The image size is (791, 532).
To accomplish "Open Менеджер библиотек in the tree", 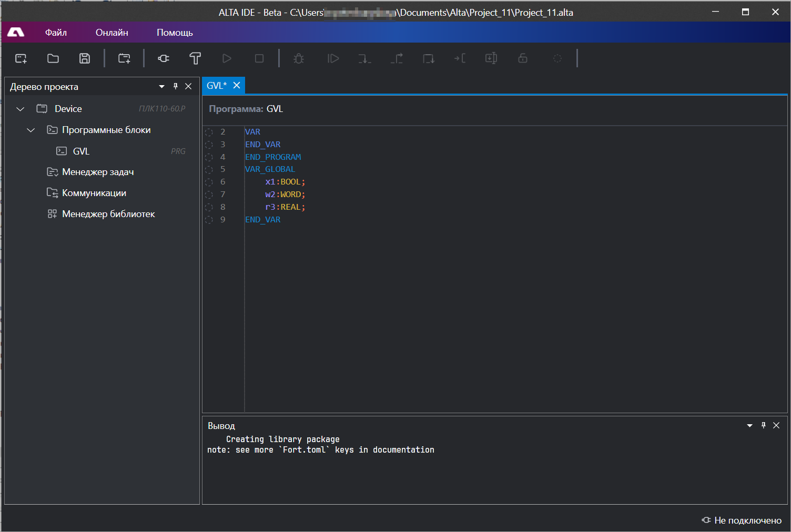I will (108, 214).
